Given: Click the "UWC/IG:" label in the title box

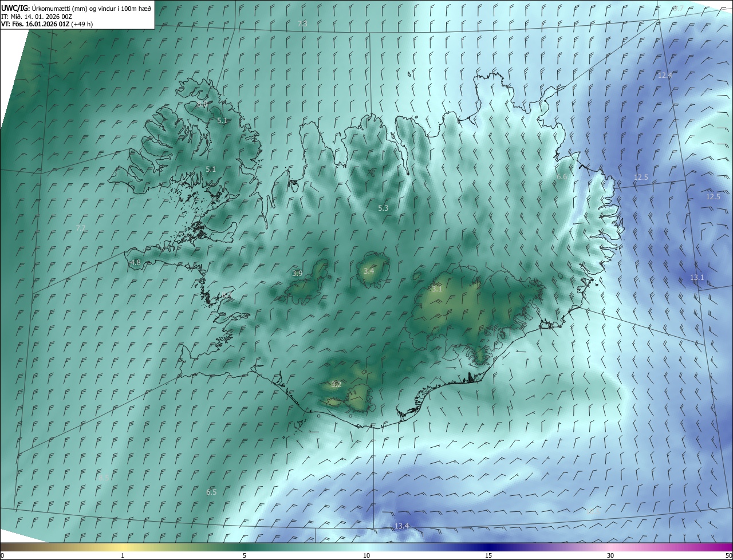Looking at the screenshot, I should [x=16, y=8].
